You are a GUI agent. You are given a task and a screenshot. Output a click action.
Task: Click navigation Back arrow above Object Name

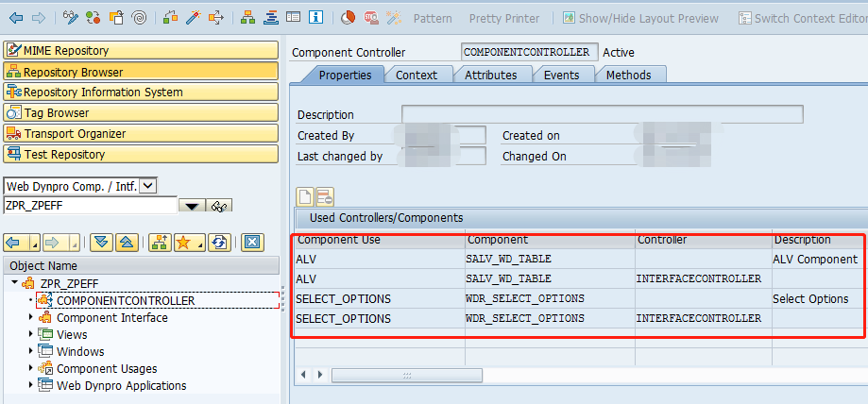pyautogui.click(x=12, y=243)
